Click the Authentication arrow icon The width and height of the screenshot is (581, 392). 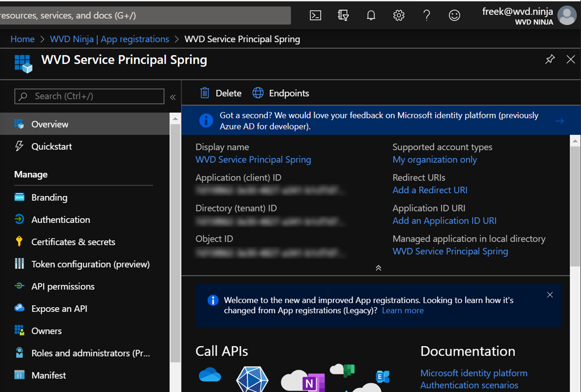(x=19, y=219)
